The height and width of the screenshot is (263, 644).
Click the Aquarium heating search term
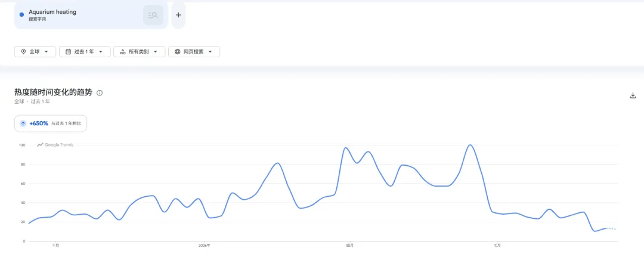pyautogui.click(x=52, y=13)
